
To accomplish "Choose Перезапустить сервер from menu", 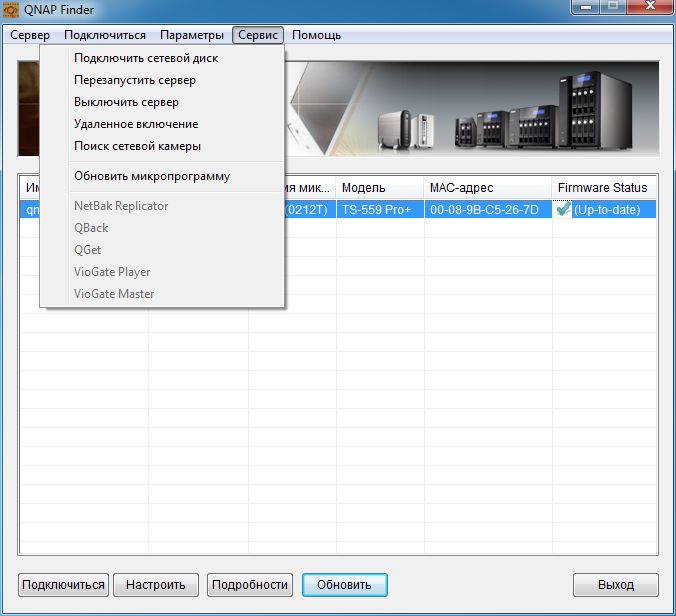I will [x=162, y=80].
